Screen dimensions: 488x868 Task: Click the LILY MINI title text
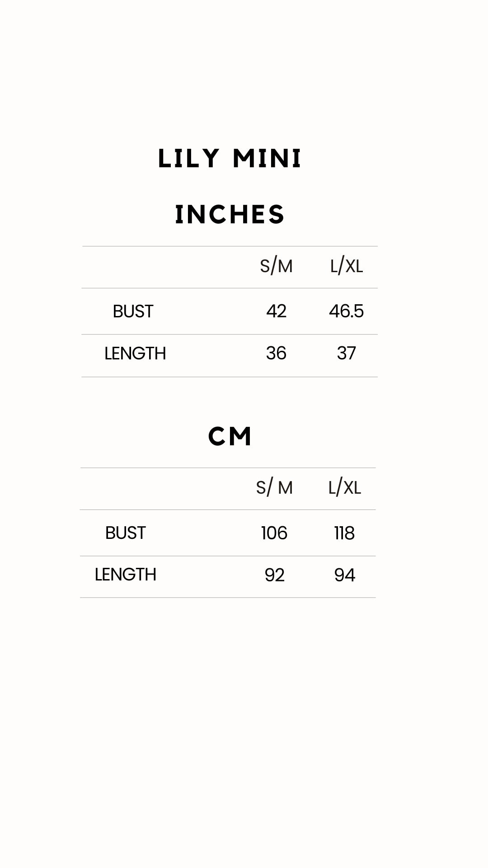pos(230,159)
